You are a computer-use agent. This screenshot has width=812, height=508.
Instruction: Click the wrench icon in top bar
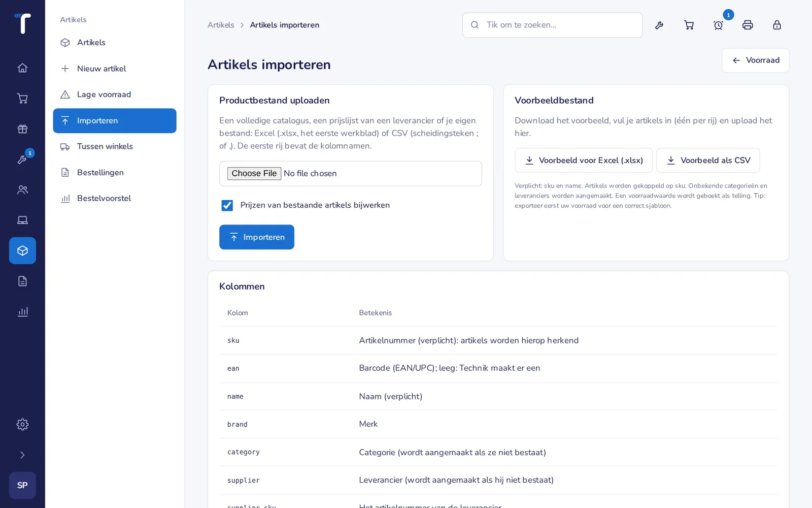tap(659, 25)
